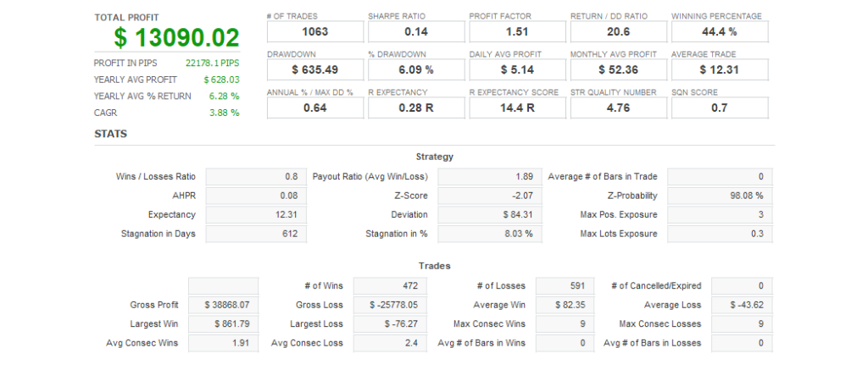Select the Z-Probability value 98.08 %
This screenshot has width=868, height=370.
click(x=720, y=196)
